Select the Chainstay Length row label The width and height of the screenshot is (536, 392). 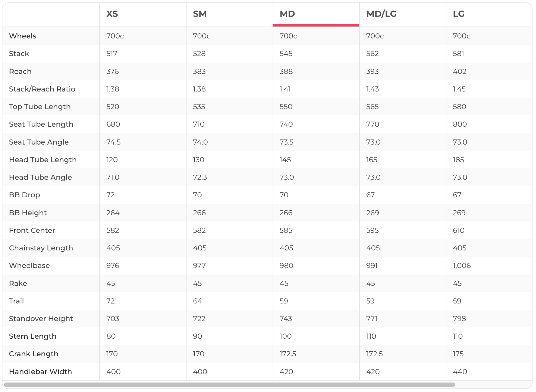[x=41, y=248]
